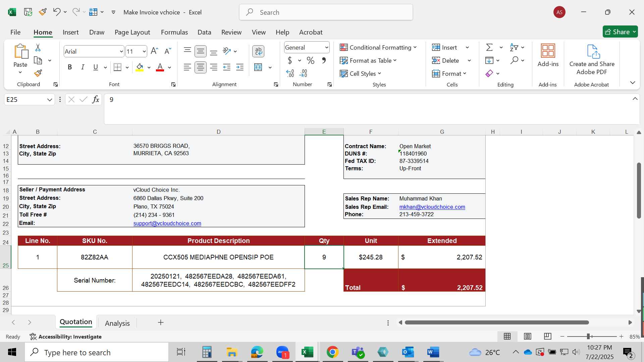Toggle Bold formatting
This screenshot has height=362, width=644.
point(70,67)
